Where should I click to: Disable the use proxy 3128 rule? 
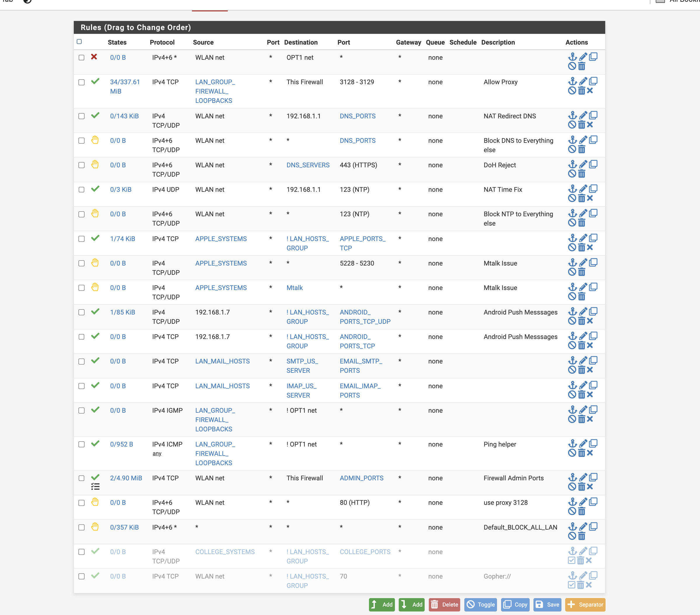(x=572, y=511)
